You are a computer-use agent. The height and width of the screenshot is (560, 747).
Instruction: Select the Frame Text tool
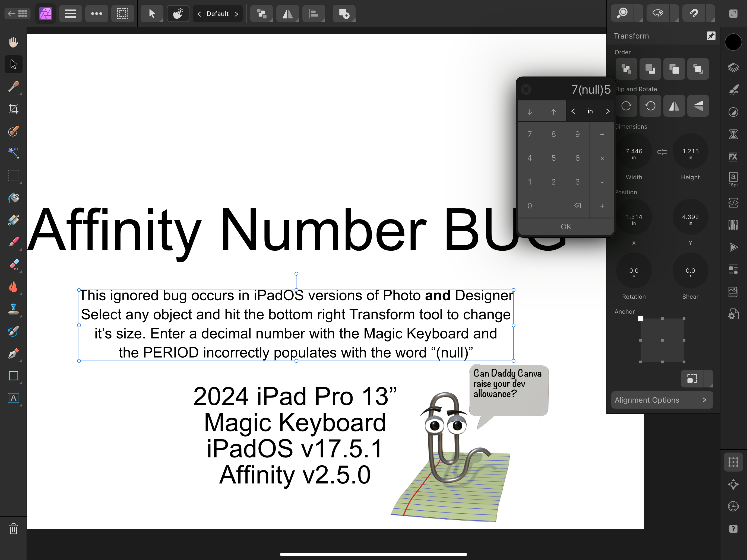(14, 398)
